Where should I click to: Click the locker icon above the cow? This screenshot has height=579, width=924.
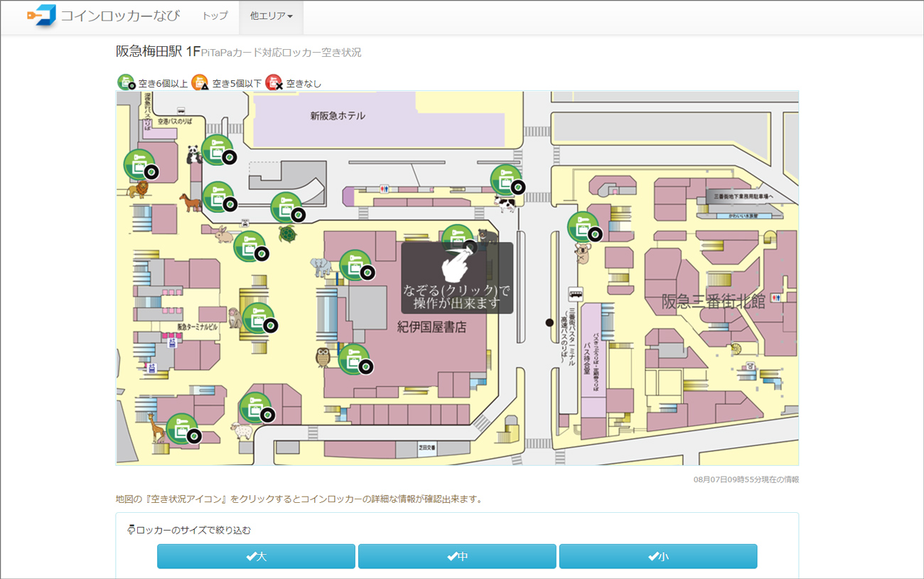(x=507, y=181)
